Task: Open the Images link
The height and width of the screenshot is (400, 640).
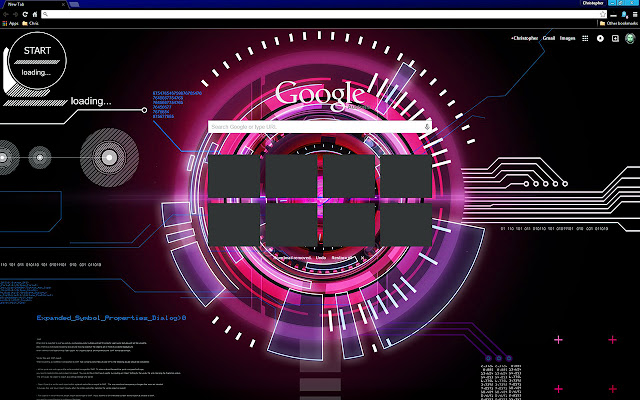Action: (568, 38)
